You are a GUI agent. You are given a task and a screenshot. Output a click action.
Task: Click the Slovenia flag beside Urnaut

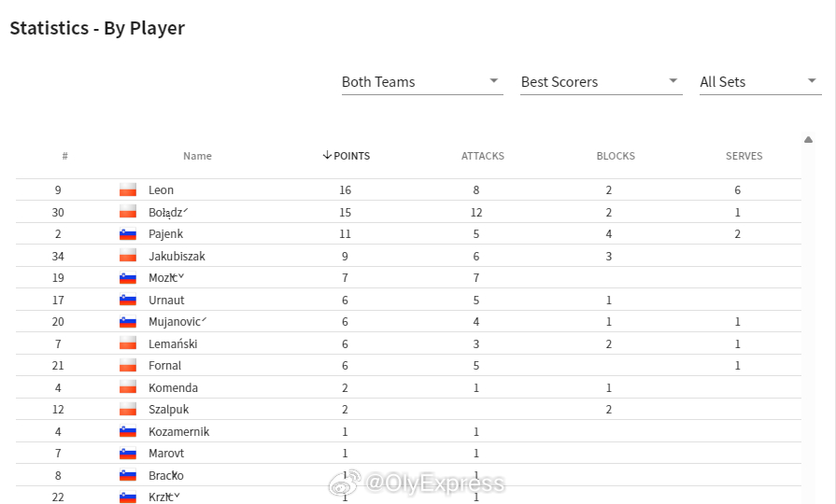point(128,300)
